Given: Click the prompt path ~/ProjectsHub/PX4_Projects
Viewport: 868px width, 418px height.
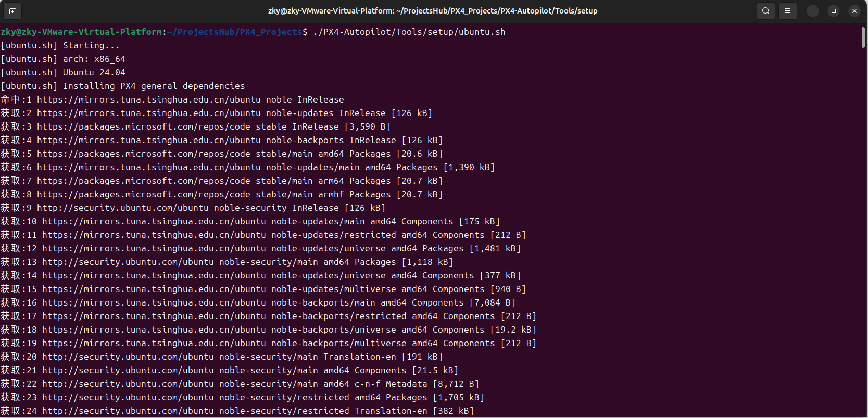Looking at the screenshot, I should point(235,32).
